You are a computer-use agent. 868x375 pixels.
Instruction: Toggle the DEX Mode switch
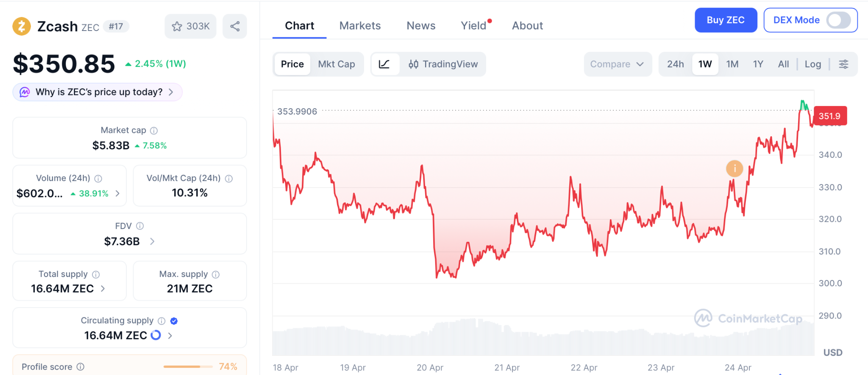tap(838, 20)
